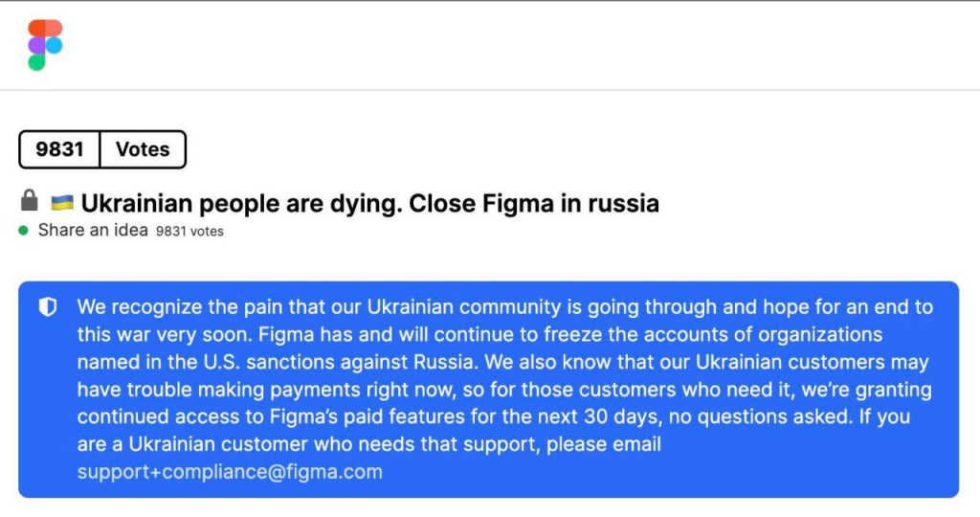Click the first line We recognize the pain
Viewport: 980px width, 517px height.
[505, 307]
